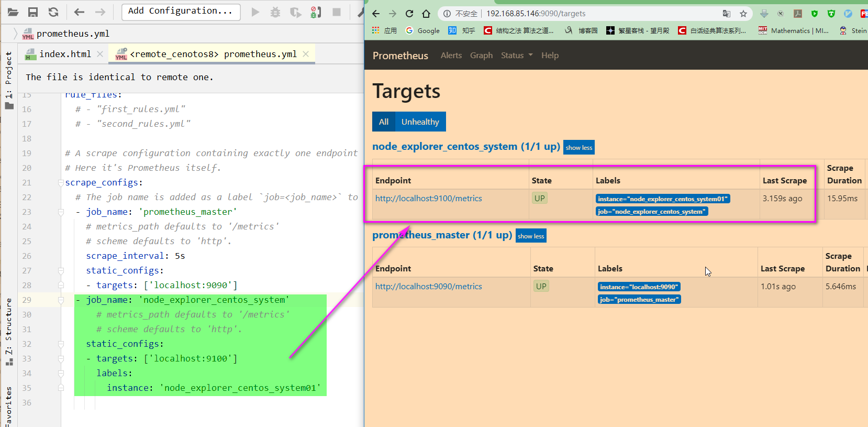Click show less for node_explorer_centos_system
Image resolution: width=868 pixels, height=427 pixels.
(579, 148)
